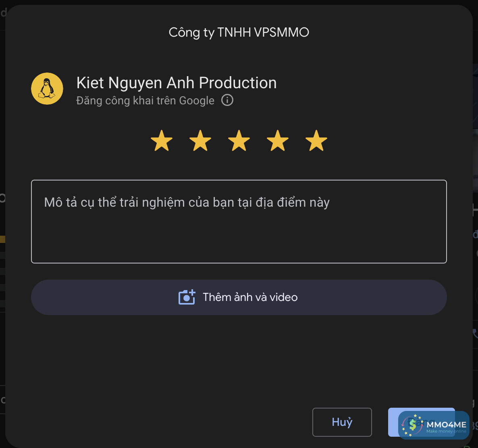Click the yellow rating bar behind the dialog

pyautogui.click(x=2, y=239)
